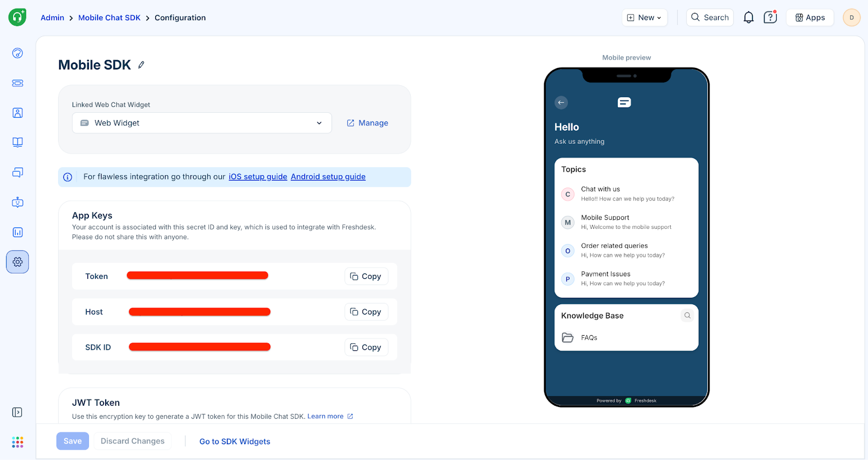This screenshot has width=868, height=460.
Task: Click the C avatar for Chat with us
Action: (568, 194)
